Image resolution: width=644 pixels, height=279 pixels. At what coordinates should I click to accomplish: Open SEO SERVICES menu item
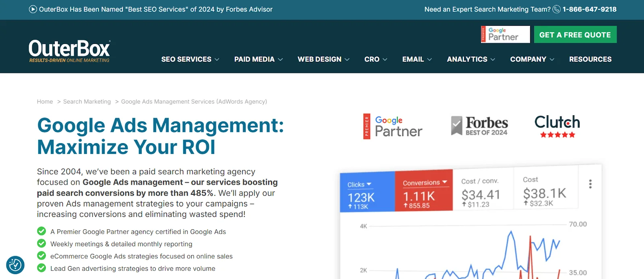[x=186, y=59]
